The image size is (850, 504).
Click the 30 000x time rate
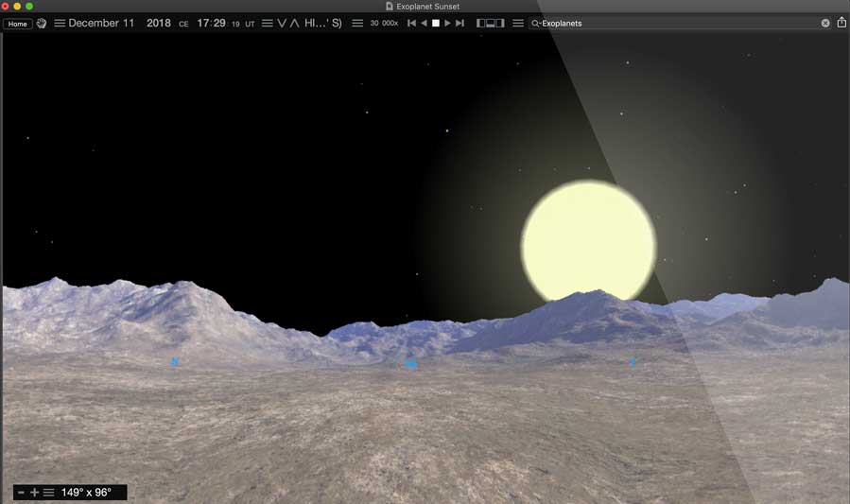384,24
